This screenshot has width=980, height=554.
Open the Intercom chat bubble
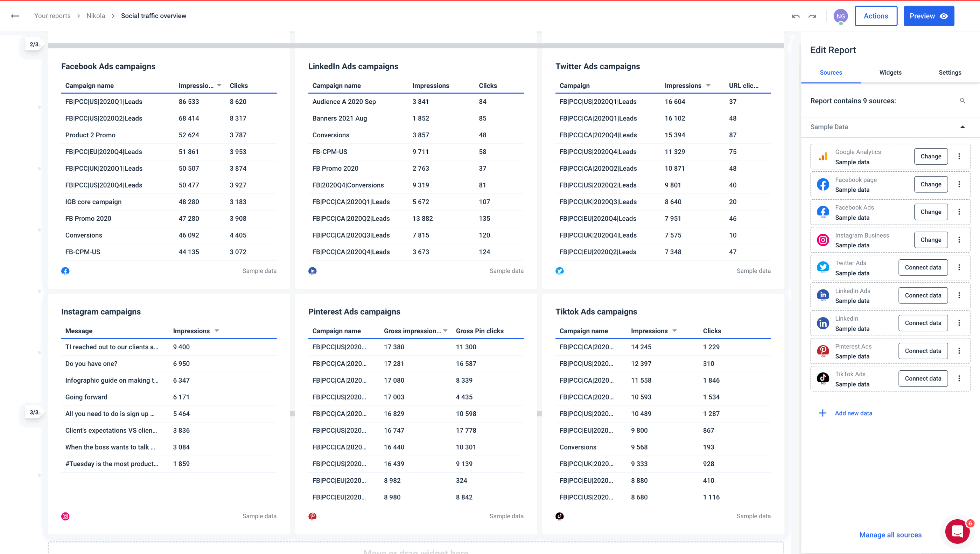pyautogui.click(x=957, y=532)
